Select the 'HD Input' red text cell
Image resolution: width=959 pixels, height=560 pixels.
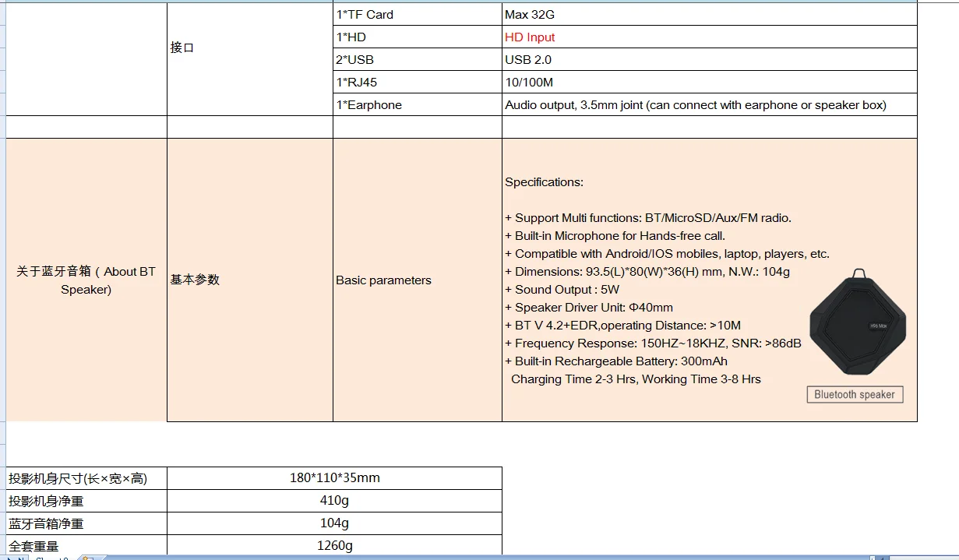pyautogui.click(x=709, y=37)
